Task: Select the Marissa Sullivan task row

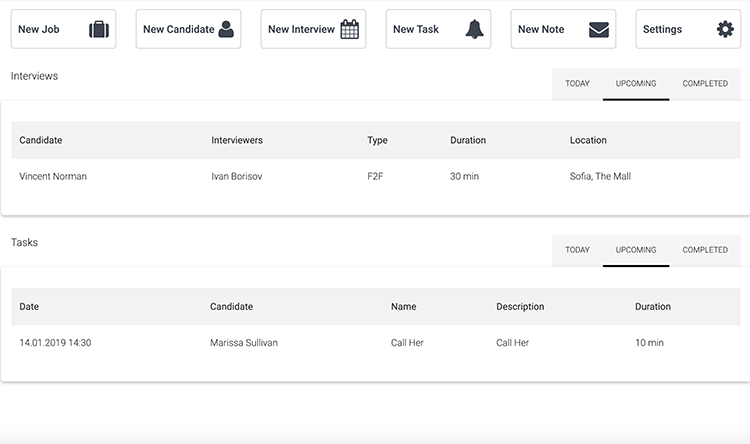Action: (243, 343)
